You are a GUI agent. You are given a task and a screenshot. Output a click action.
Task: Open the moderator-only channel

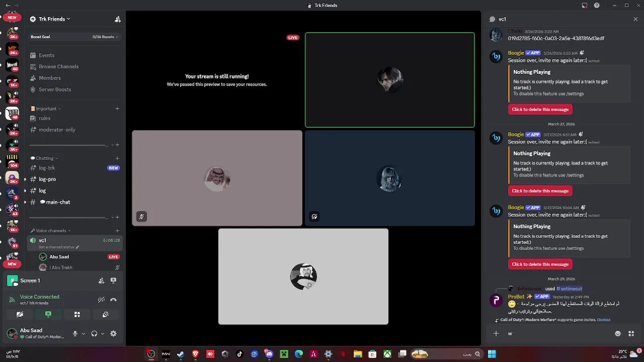coord(75,130)
